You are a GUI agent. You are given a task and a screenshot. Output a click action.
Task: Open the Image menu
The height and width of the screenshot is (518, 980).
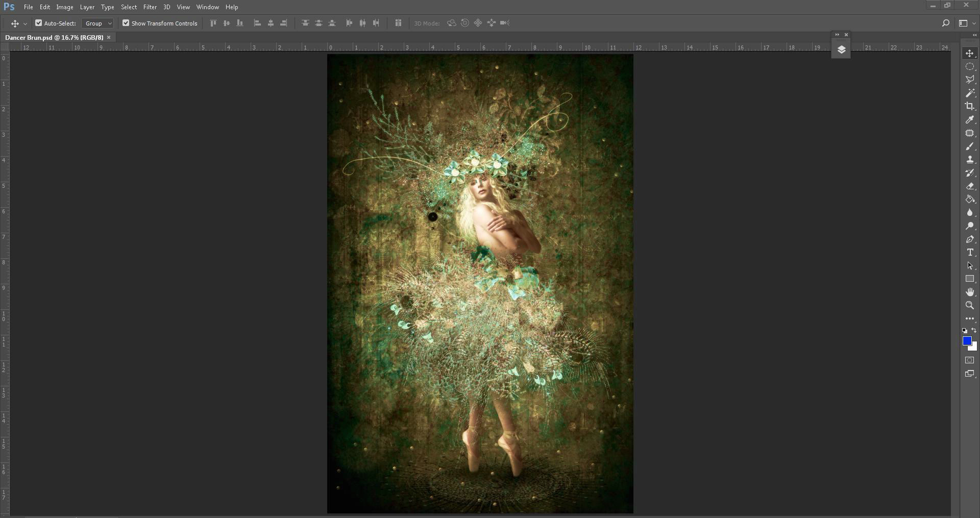64,7
